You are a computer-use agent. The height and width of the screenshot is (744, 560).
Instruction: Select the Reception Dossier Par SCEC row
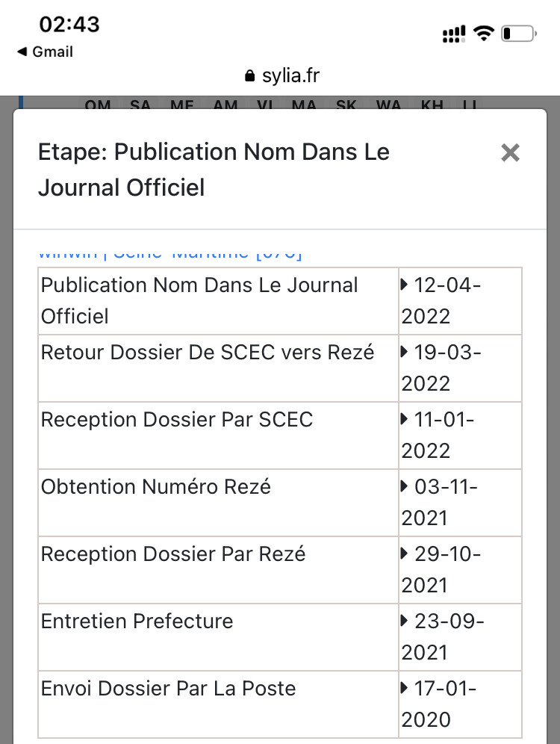coord(280,435)
